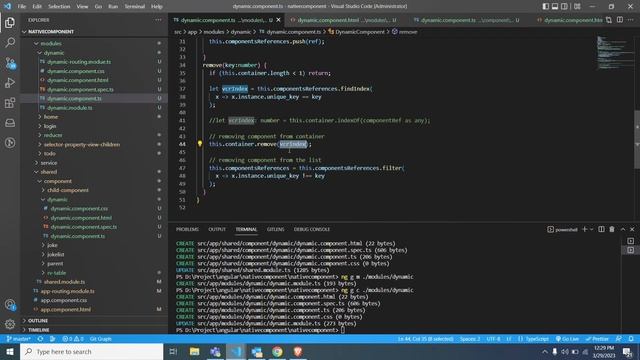
Task: Open Source Control view icon
Action: pyautogui.click(x=10, y=62)
